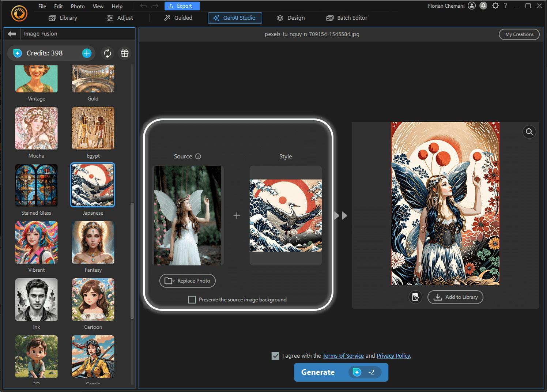Click the undo arrow in the top toolbar

point(143,6)
